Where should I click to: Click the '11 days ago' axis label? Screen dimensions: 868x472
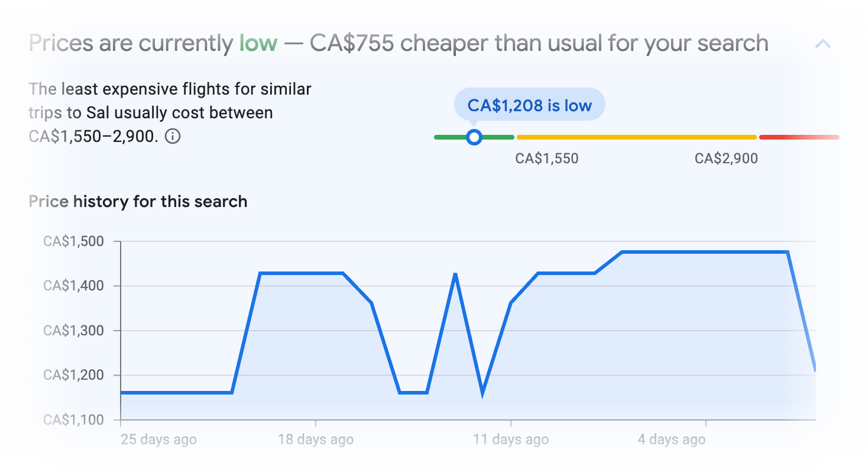point(512,439)
